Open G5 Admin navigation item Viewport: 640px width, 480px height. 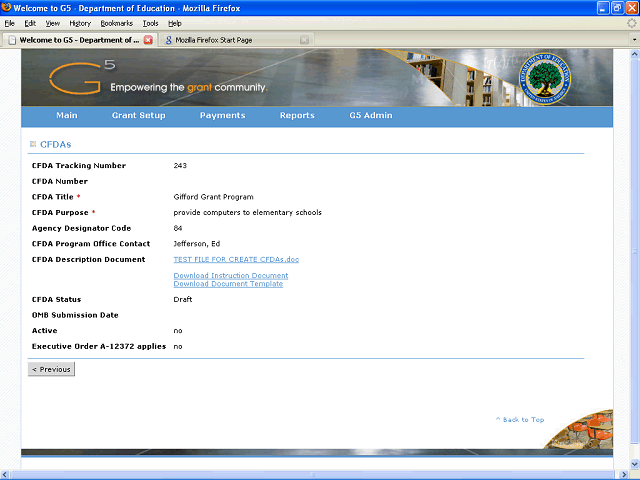[371, 115]
